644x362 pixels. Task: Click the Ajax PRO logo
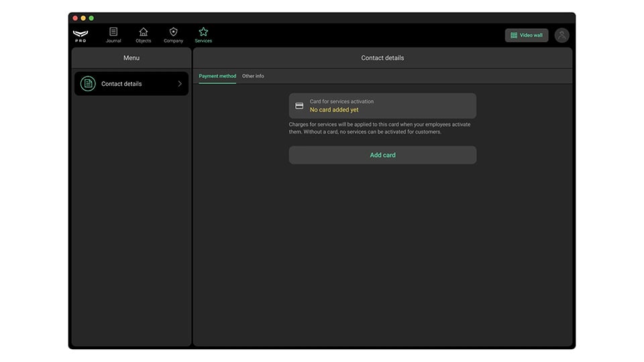80,36
